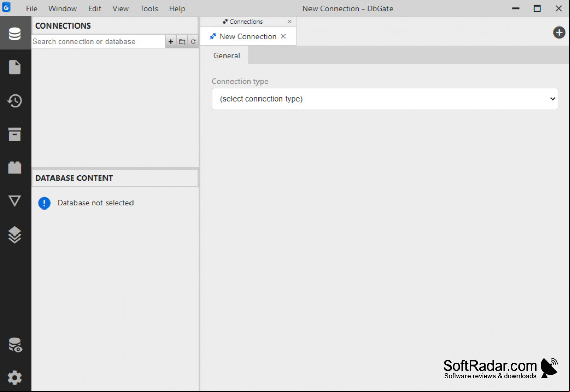
Task: Open the Plugins sidebar icon
Action: [x=15, y=168]
